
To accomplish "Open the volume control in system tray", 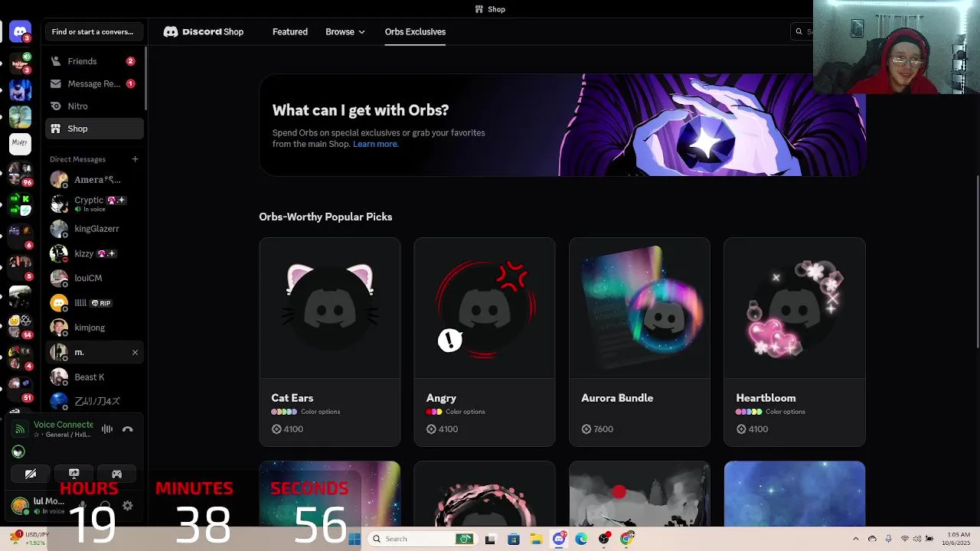I will click(x=917, y=539).
